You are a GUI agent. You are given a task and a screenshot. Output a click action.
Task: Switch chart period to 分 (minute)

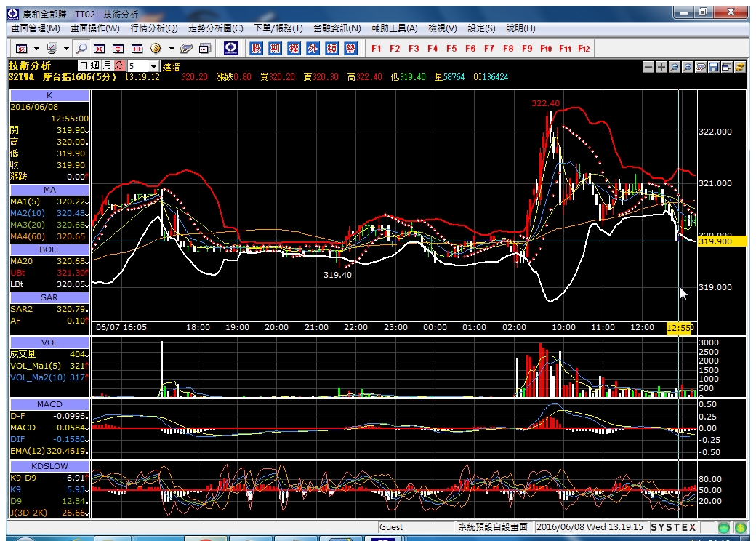119,65
